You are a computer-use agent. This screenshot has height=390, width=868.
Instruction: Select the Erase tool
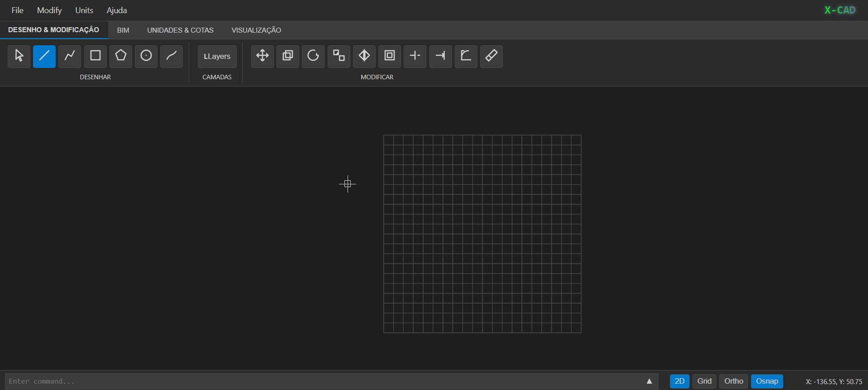[x=491, y=56]
